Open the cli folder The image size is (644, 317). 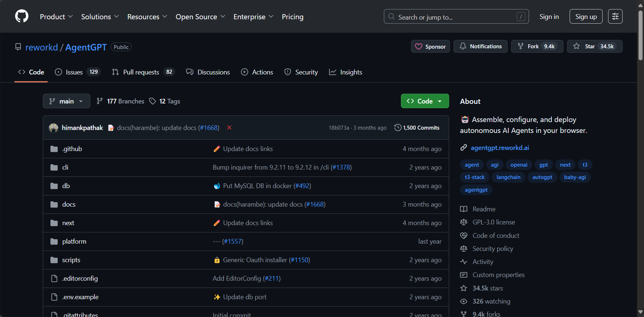[65, 167]
